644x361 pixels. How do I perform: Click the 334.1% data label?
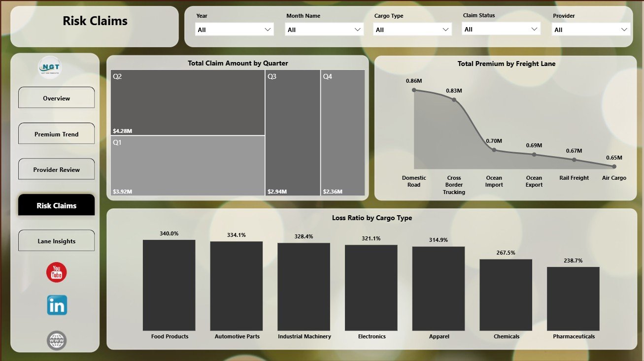pyautogui.click(x=237, y=235)
